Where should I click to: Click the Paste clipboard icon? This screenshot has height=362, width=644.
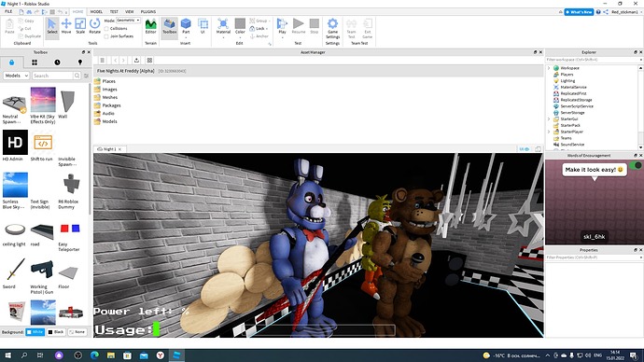click(9, 26)
